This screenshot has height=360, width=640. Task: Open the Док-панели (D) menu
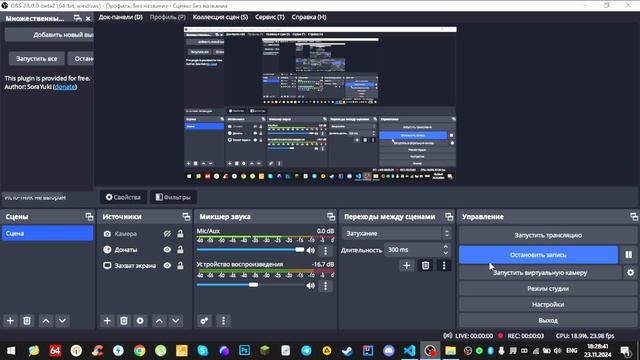pyautogui.click(x=120, y=17)
